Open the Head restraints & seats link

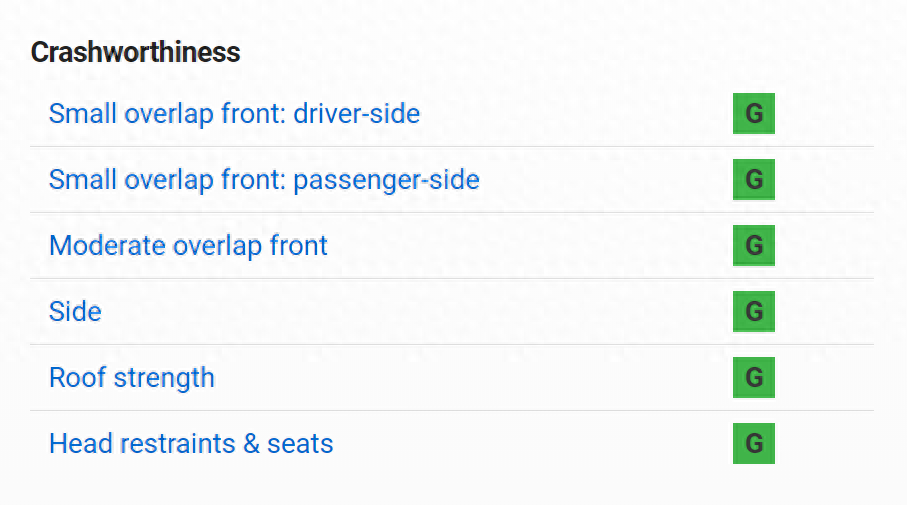click(x=191, y=443)
